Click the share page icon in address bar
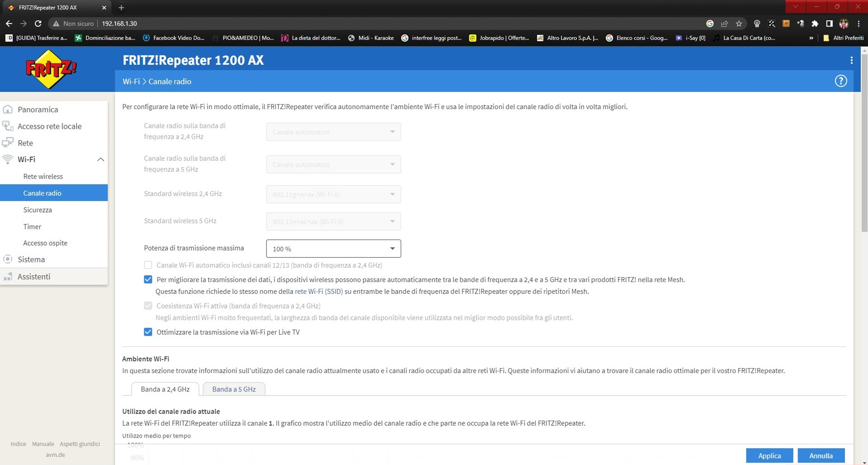The height and width of the screenshot is (465, 868). click(x=724, y=23)
